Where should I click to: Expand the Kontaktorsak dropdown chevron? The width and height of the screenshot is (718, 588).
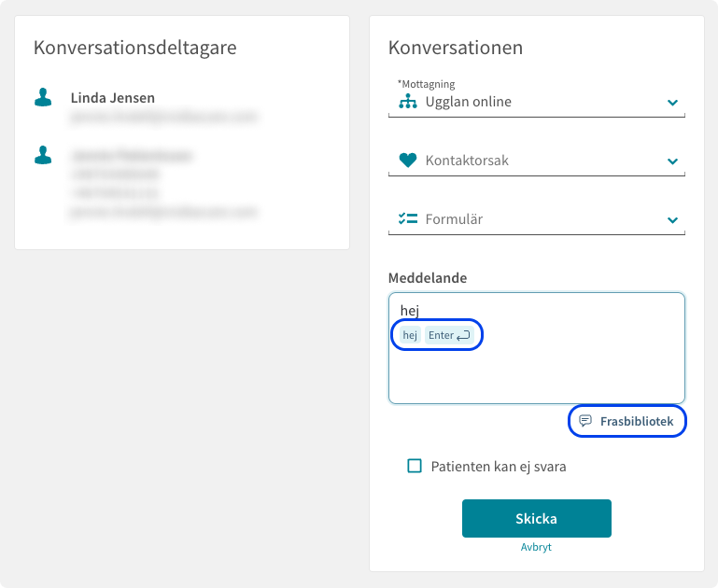(x=672, y=161)
